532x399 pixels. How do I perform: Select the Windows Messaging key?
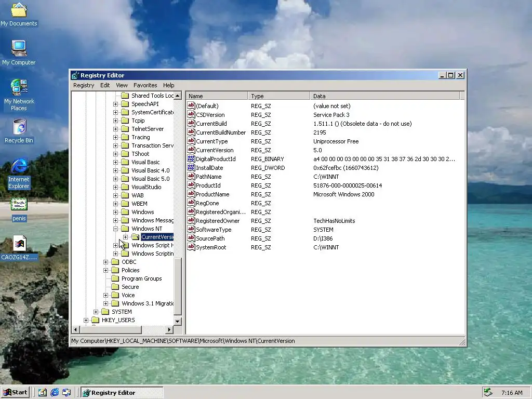pyautogui.click(x=152, y=220)
